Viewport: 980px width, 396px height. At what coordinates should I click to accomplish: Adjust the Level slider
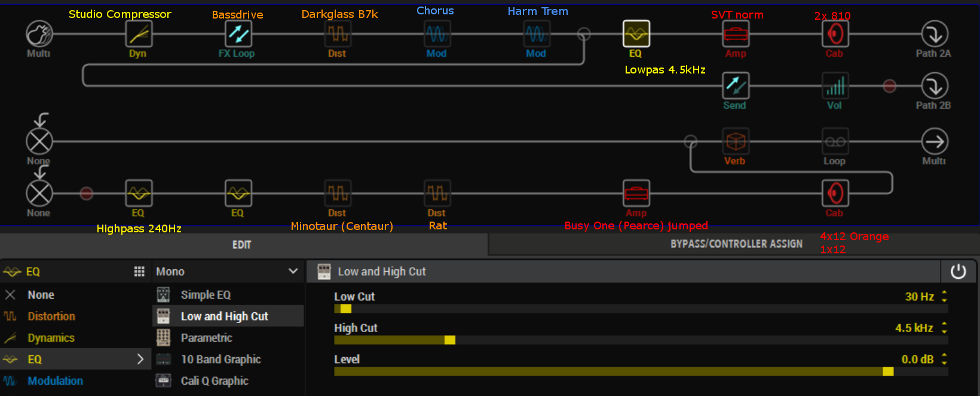point(641,372)
